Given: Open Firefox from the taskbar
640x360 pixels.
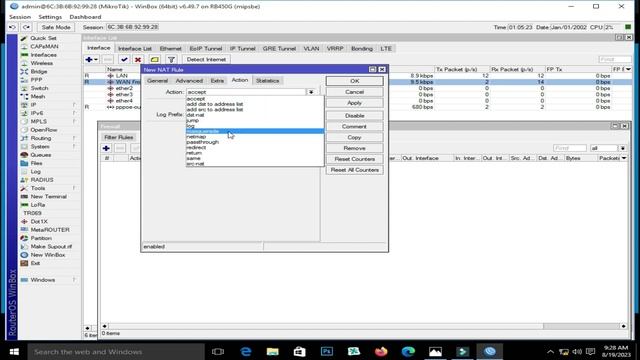Looking at the screenshot, I should tap(381, 351).
